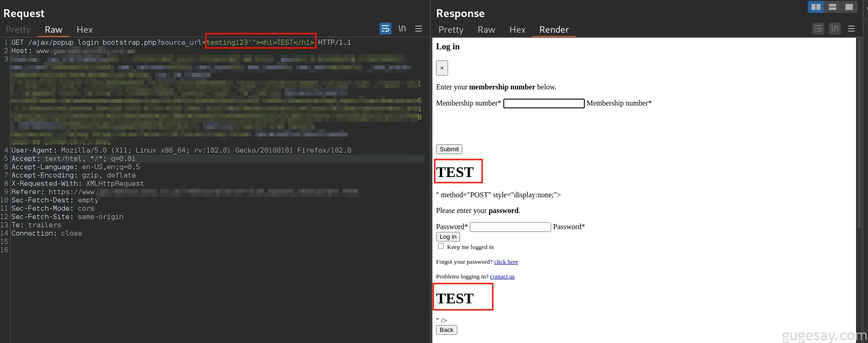Image resolution: width=868 pixels, height=343 pixels.
Task: Click the Response panel vertical scrollbar
Action: point(859,134)
